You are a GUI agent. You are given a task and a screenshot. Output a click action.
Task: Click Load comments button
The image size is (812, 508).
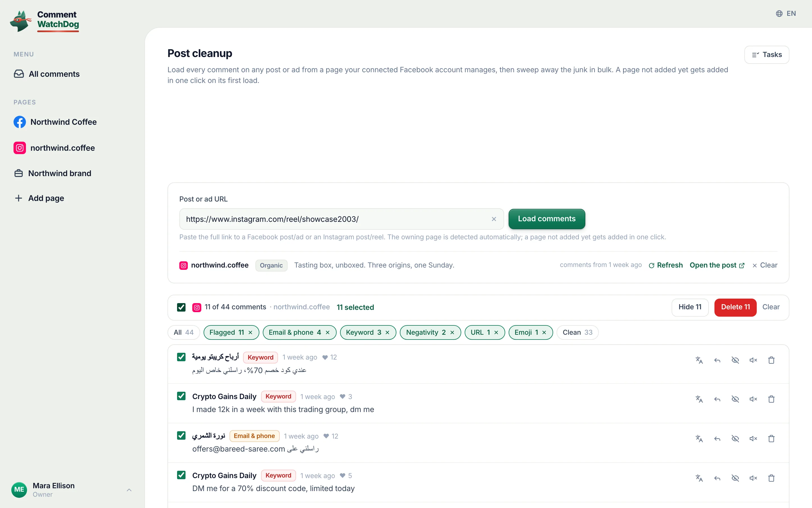[x=547, y=219]
